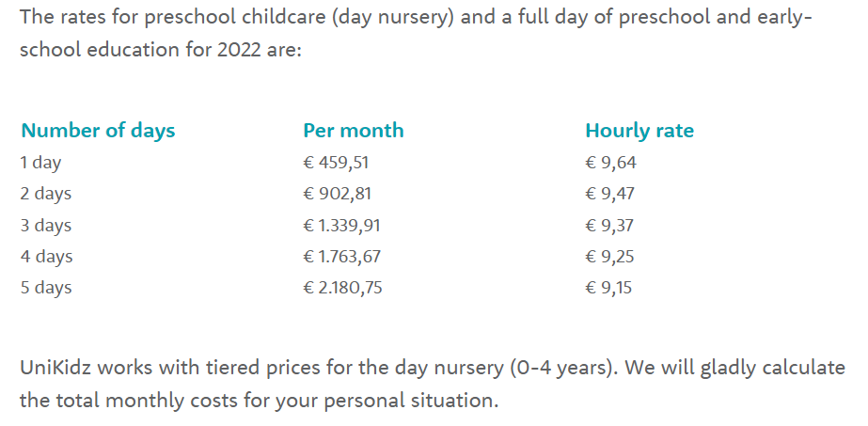The width and height of the screenshot is (868, 426).
Task: Click the € 9,47 hourly rate
Action: point(610,194)
